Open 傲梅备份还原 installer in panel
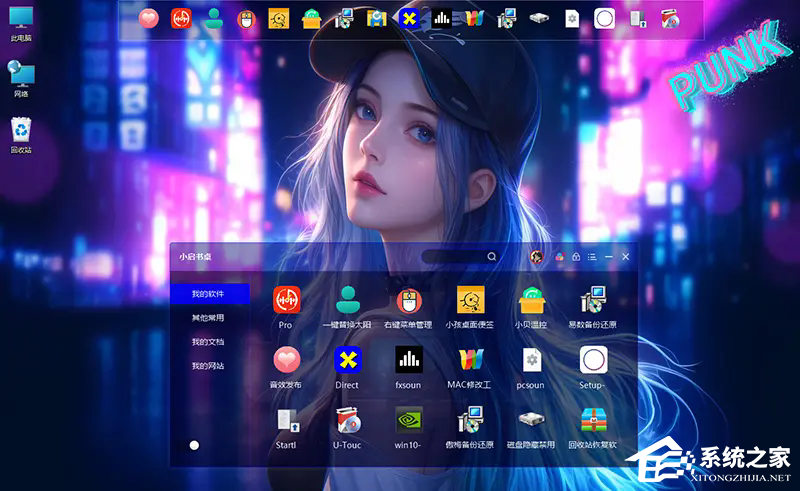Image resolution: width=800 pixels, height=491 pixels. (470, 420)
